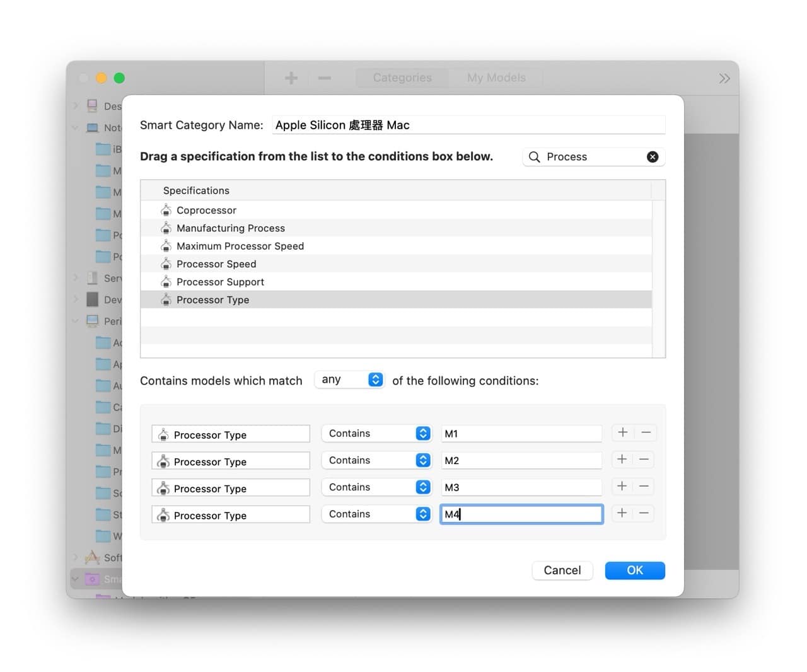Click the Specifications column header
Image resolution: width=807 pixels, height=672 pixels.
396,190
